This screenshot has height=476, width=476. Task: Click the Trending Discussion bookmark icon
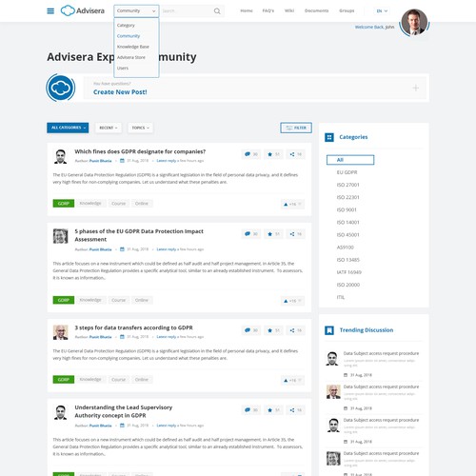click(329, 330)
